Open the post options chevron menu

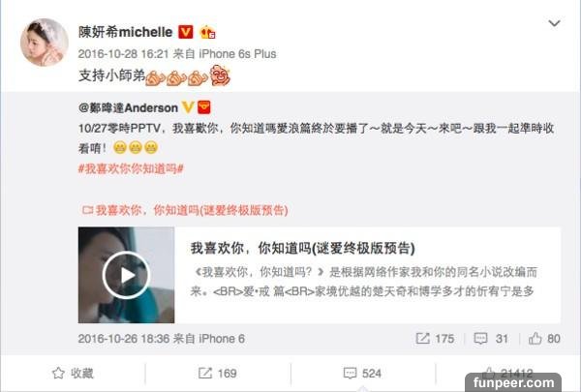click(x=554, y=23)
